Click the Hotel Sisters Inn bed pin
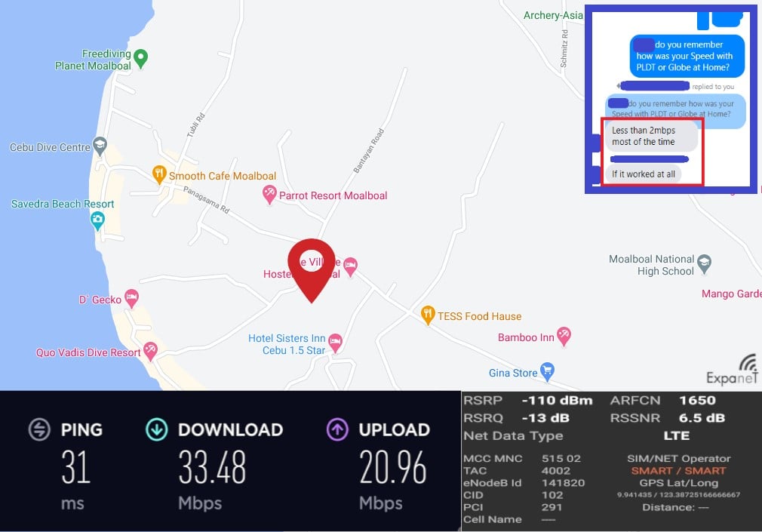The height and width of the screenshot is (532, 762). (335, 343)
